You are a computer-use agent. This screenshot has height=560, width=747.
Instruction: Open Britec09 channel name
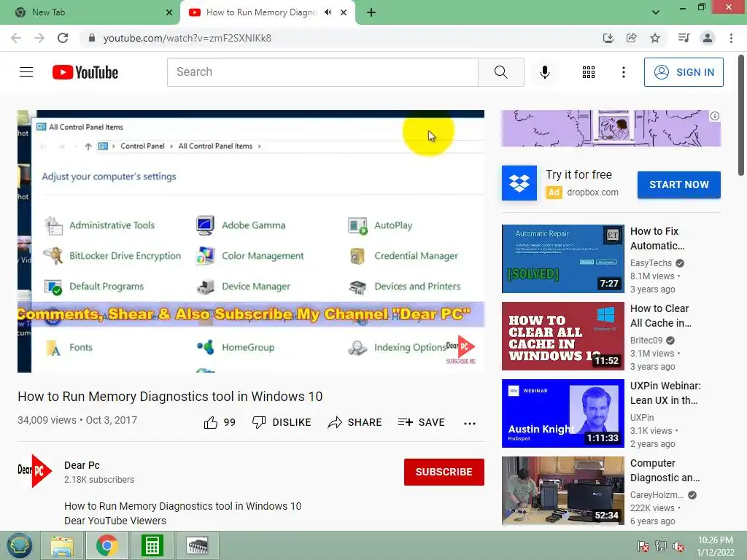(x=646, y=340)
